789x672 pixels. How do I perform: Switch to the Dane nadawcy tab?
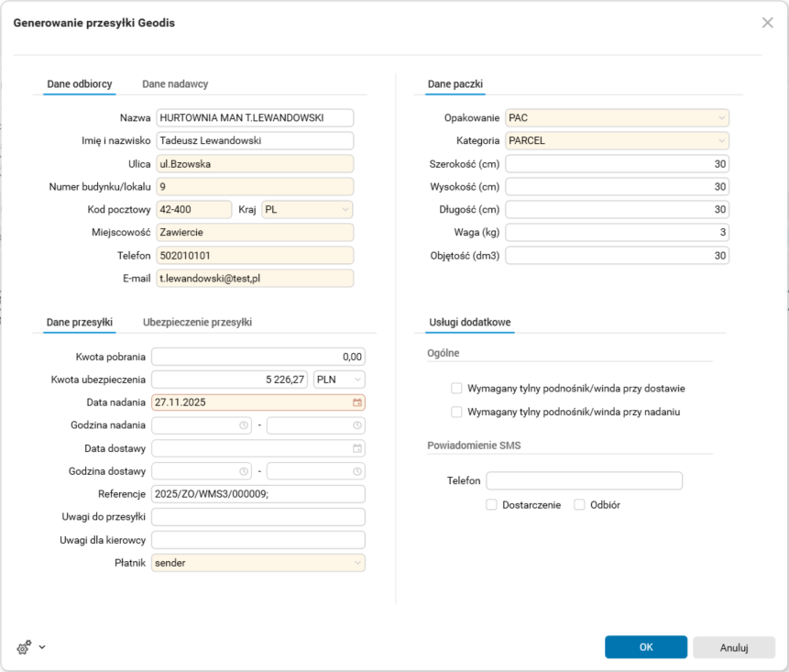tap(175, 84)
